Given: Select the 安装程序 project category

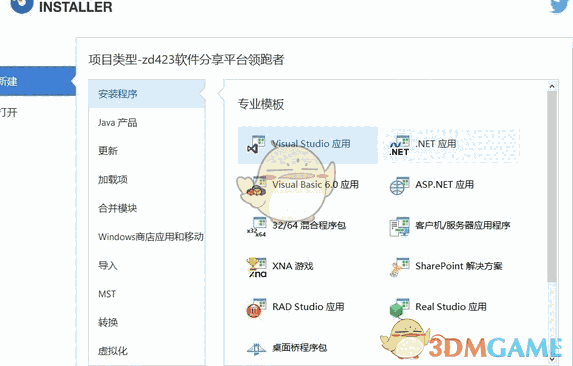Looking at the screenshot, I should 147,94.
